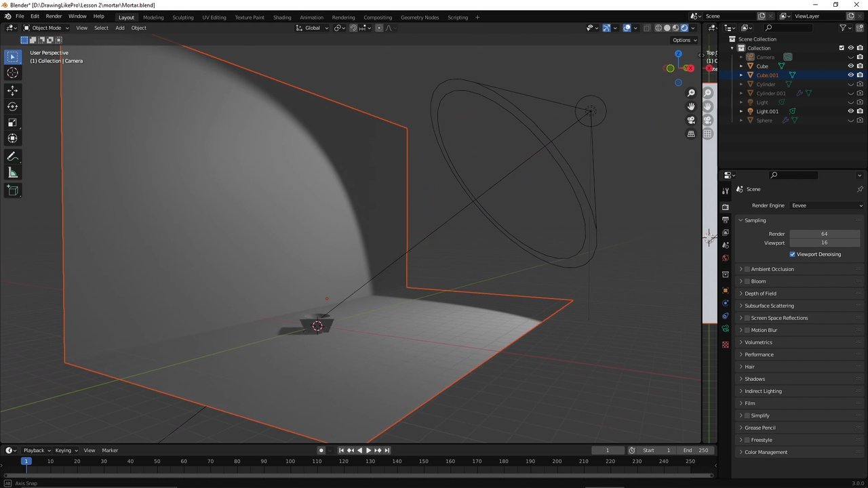Screen dimensions: 868x488
Task: Toggle camera view with camera icon
Action: [691, 120]
